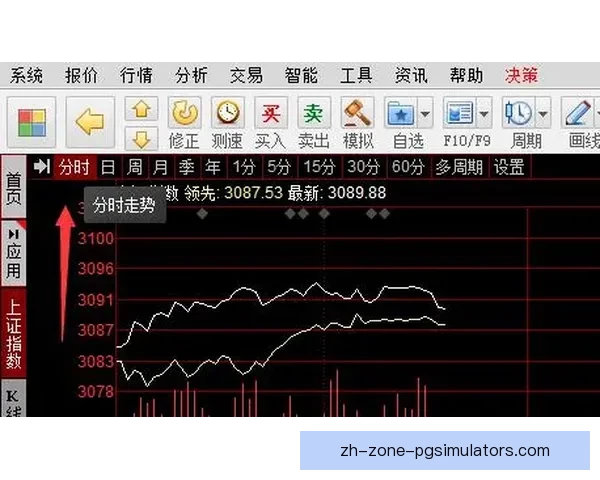Click the four-color grid home icon

(31, 122)
